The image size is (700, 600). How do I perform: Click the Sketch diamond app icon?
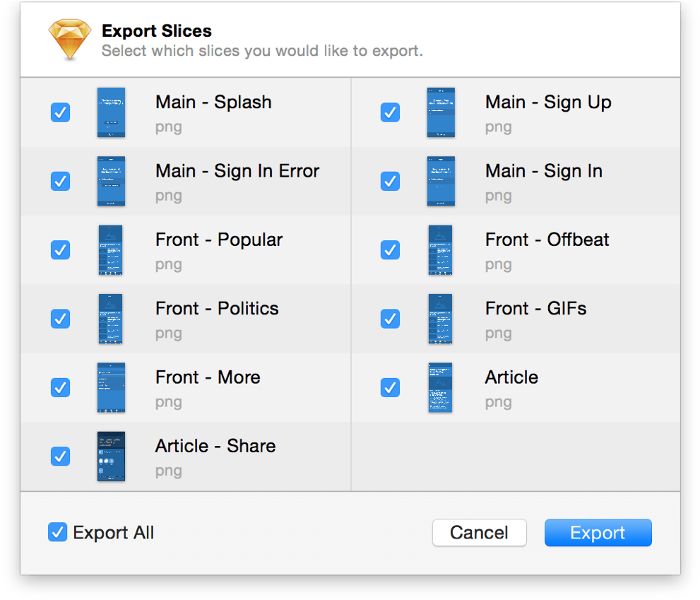pos(70,40)
